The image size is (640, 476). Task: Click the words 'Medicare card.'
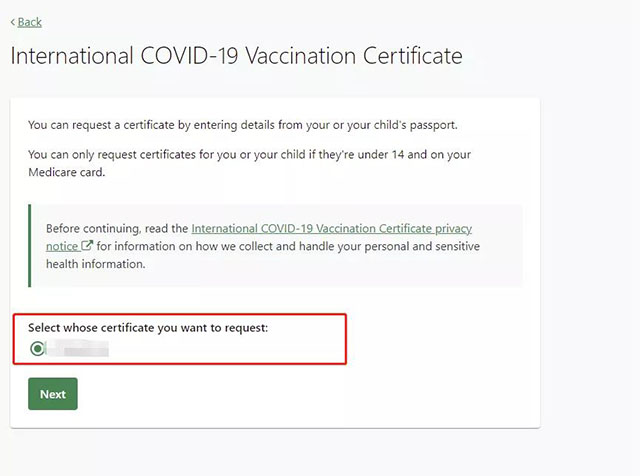pos(67,172)
